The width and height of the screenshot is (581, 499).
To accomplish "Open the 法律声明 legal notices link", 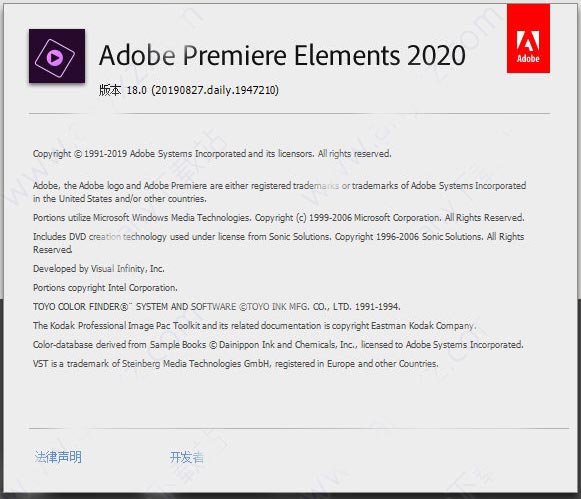I will (58, 457).
